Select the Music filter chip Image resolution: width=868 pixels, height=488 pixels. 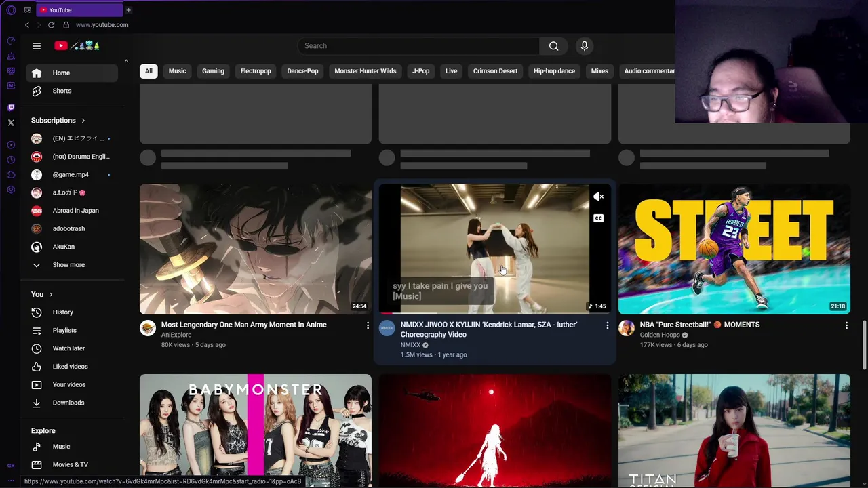click(x=178, y=71)
